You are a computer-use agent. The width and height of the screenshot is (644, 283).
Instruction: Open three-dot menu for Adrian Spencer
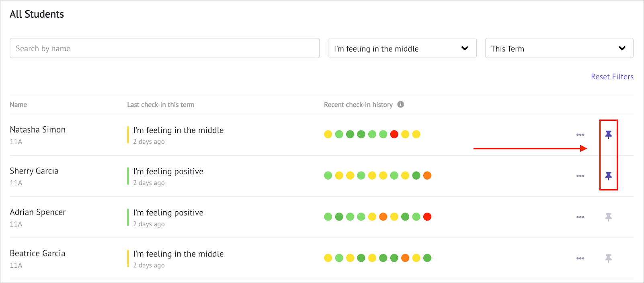[x=580, y=217]
